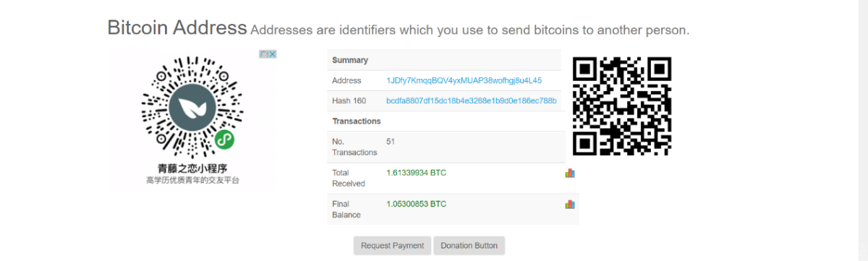Select the 1.05300853 BTC final balance value
This screenshot has width=868, height=261.
tap(417, 204)
